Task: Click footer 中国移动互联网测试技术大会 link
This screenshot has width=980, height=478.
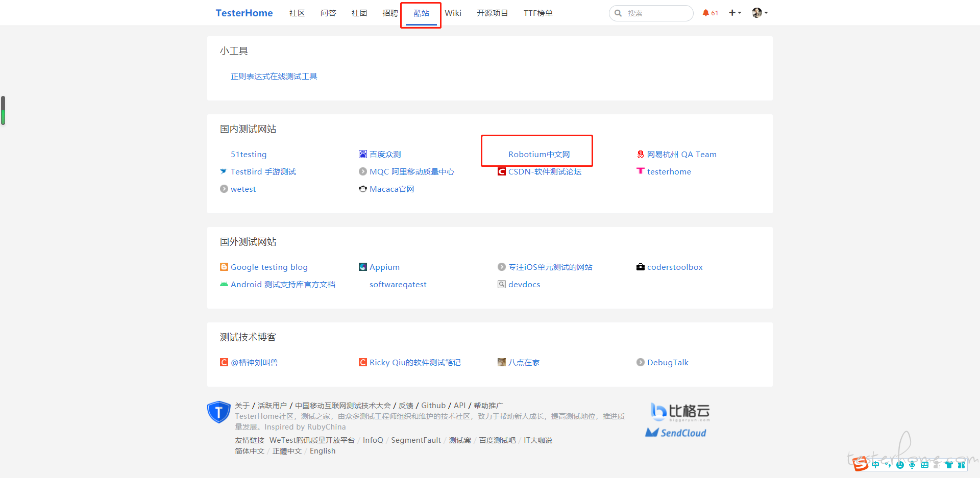Action: (x=343, y=405)
